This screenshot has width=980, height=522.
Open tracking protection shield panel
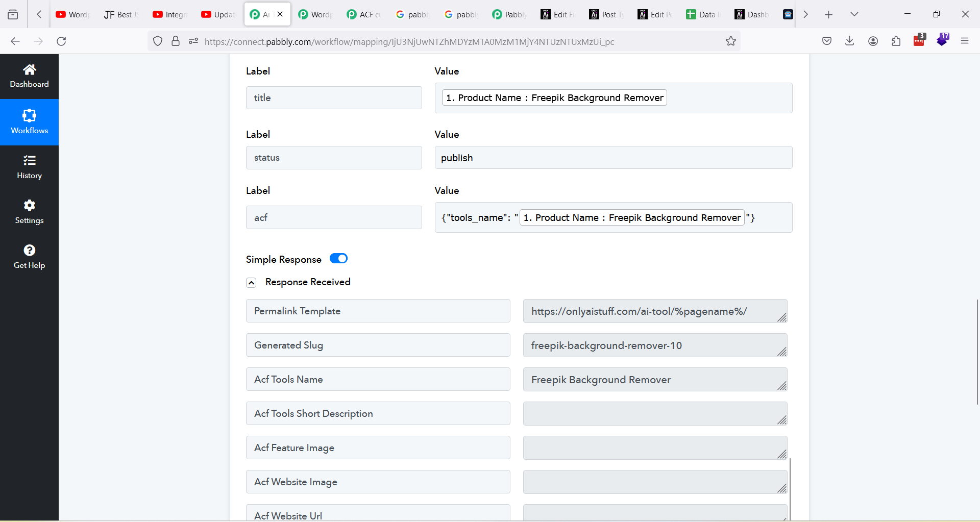(x=158, y=41)
